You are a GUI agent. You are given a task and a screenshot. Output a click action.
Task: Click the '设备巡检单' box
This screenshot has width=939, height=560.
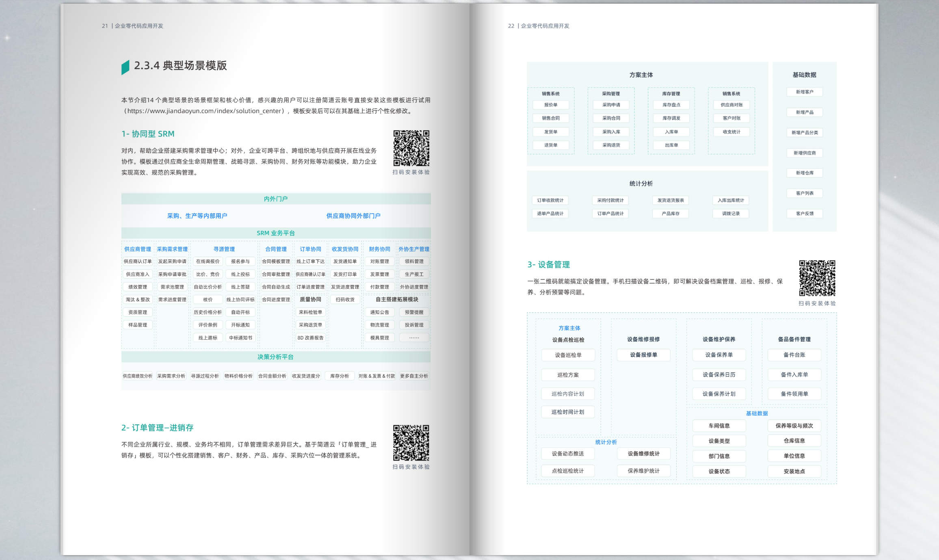click(x=568, y=355)
